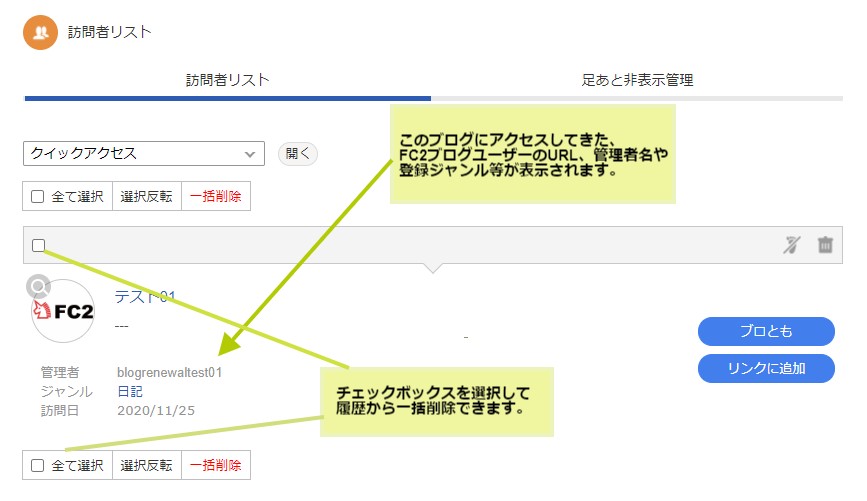This screenshot has height=501, width=867.
Task: Click the magnifier icon on the avatar
Action: pos(38,288)
